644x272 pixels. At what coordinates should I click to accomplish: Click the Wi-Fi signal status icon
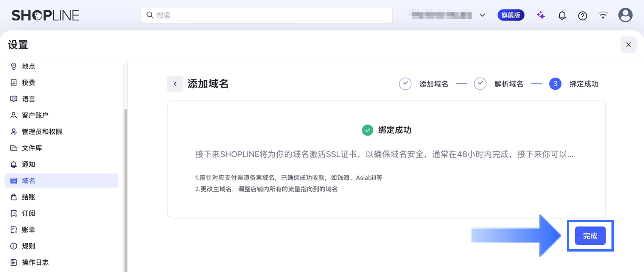pyautogui.click(x=603, y=15)
